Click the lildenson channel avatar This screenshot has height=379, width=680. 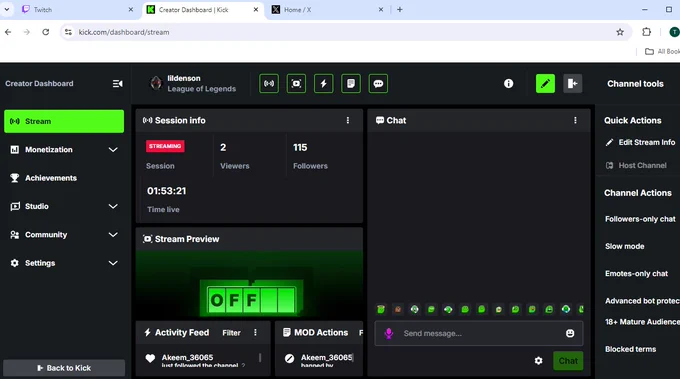pos(156,83)
